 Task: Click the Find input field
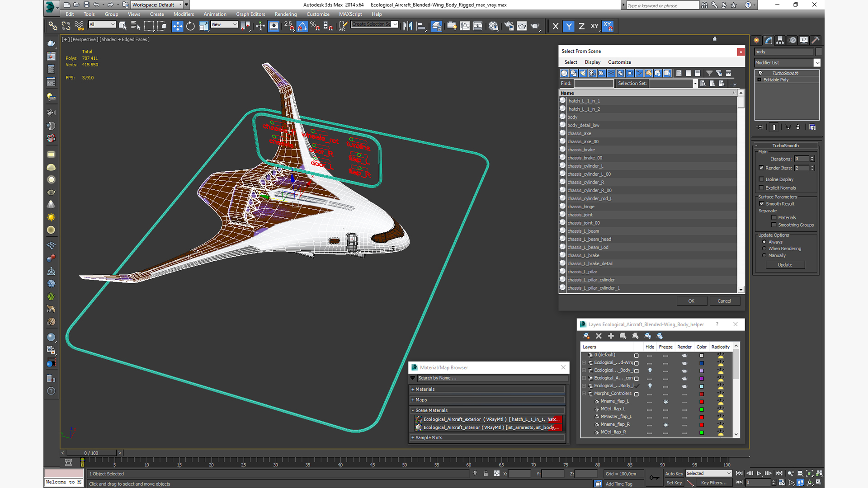coord(594,84)
